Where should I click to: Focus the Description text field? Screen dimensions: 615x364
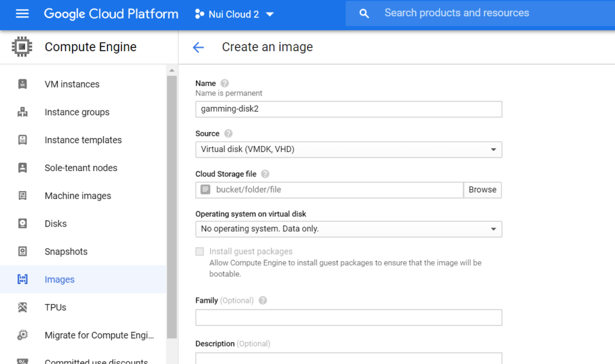click(349, 359)
